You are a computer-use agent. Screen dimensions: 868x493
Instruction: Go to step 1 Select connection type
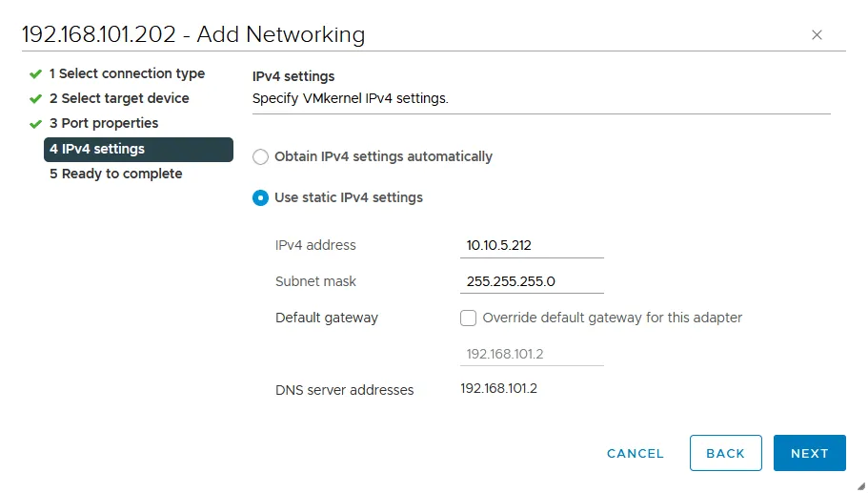[x=127, y=73]
